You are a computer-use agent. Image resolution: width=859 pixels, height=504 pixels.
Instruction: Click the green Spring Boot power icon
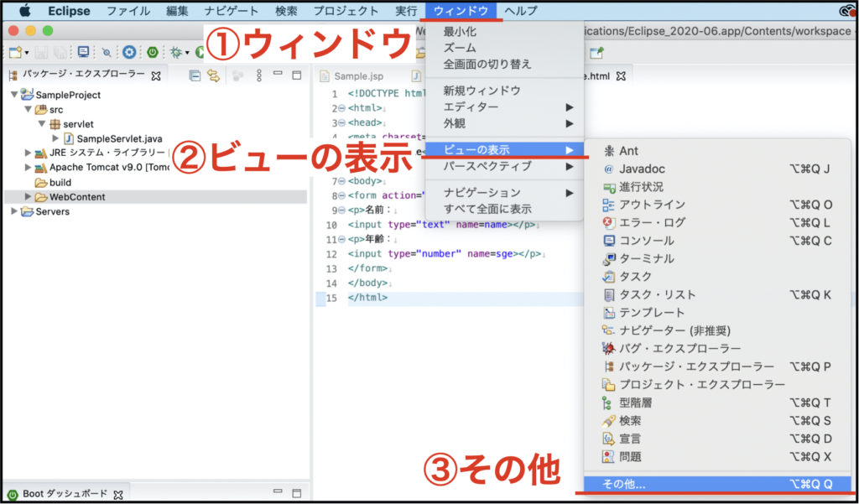point(153,52)
